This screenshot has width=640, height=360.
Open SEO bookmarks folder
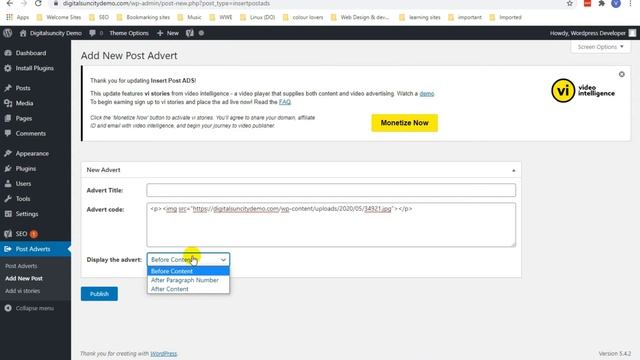99,18
